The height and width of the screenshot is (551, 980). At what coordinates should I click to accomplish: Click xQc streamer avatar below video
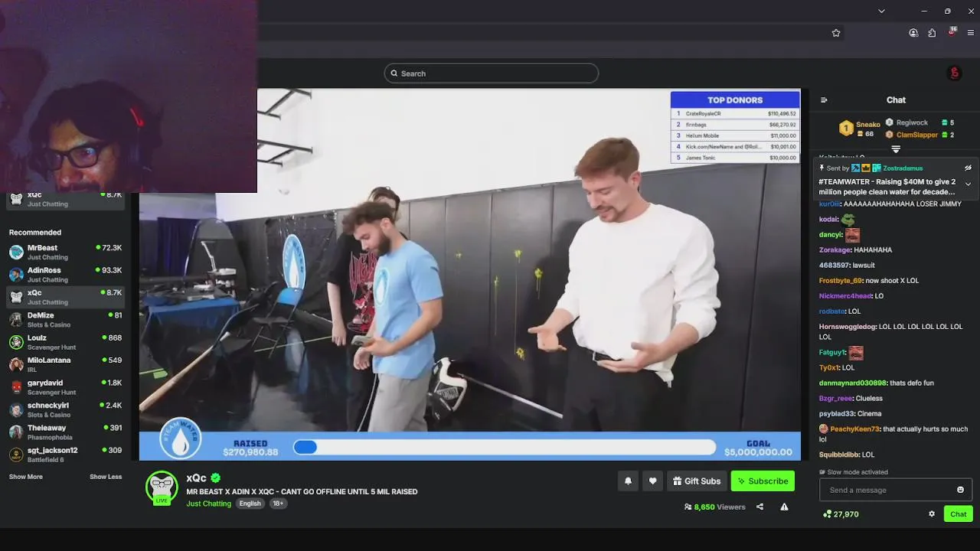pos(162,487)
